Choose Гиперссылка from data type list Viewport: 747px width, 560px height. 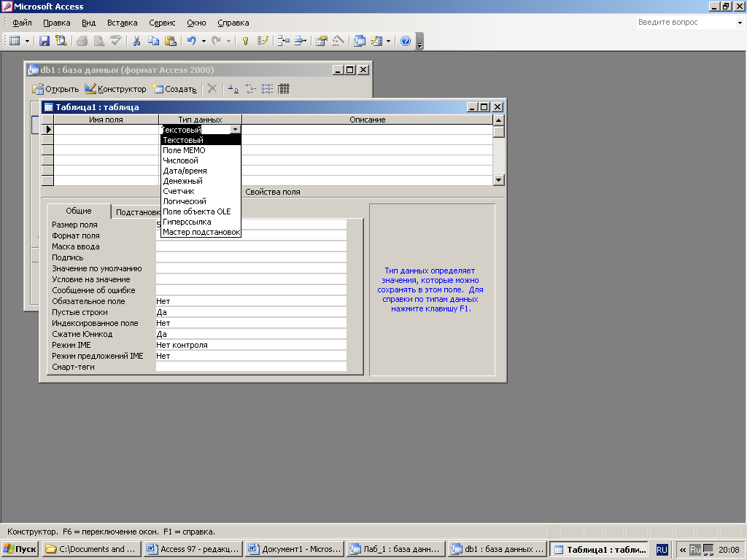201,222
